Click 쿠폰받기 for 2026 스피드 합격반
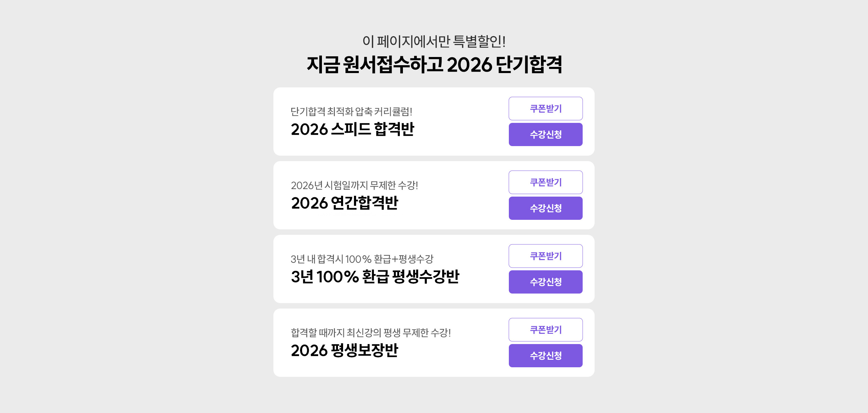The width and height of the screenshot is (868, 413). click(545, 109)
